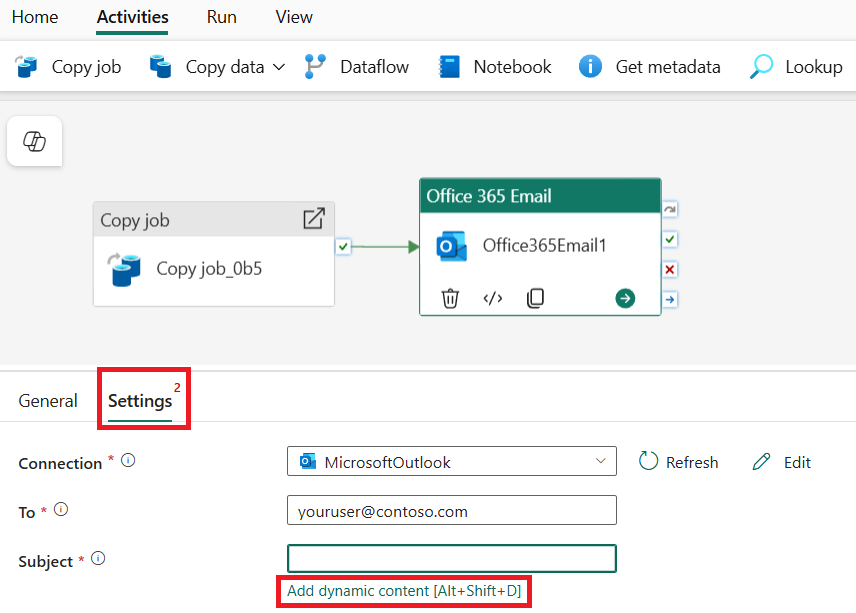Duplicate the Office365Email1 activity
856x613 pixels.
(535, 298)
